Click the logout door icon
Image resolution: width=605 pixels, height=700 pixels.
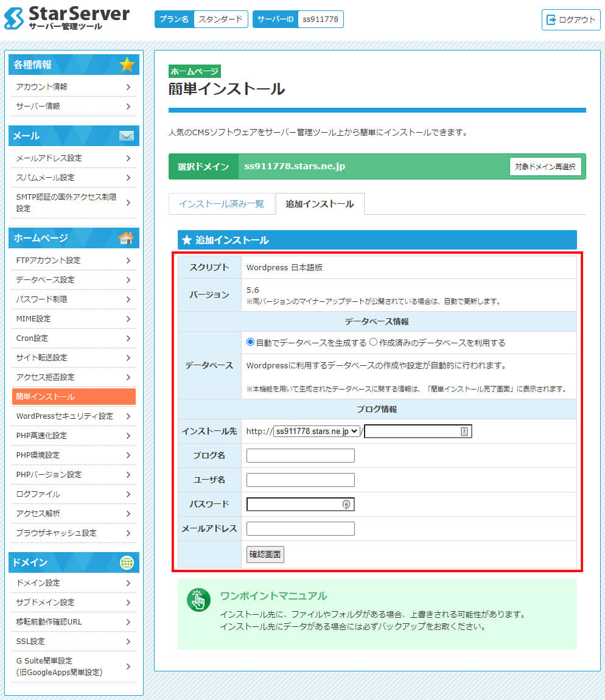coord(551,19)
